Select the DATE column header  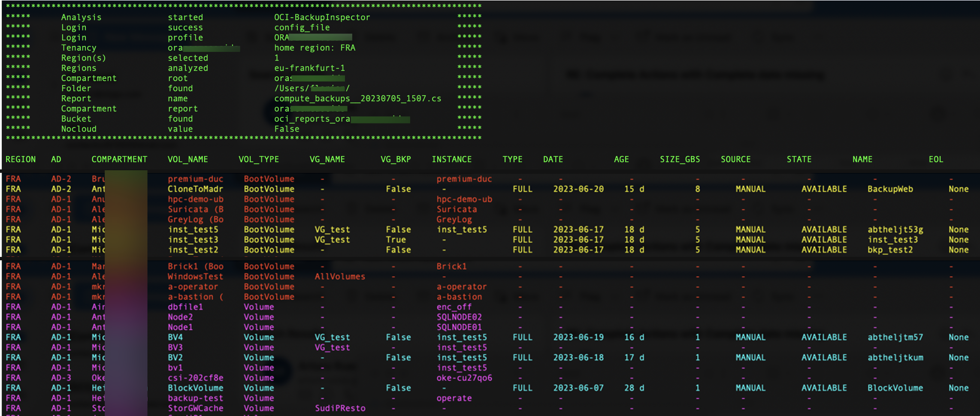point(553,159)
